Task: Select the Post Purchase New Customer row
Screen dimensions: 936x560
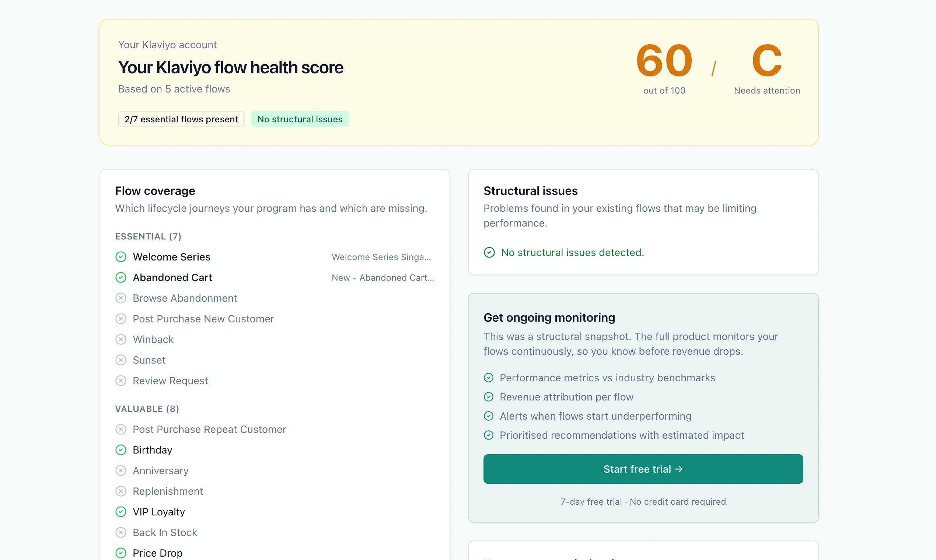Action: pyautogui.click(x=275, y=319)
